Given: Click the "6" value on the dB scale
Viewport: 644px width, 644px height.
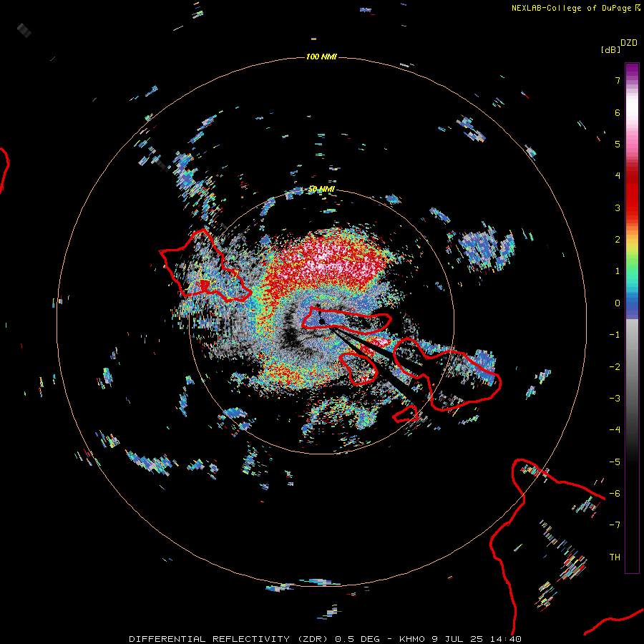Looking at the screenshot, I should 618,112.
